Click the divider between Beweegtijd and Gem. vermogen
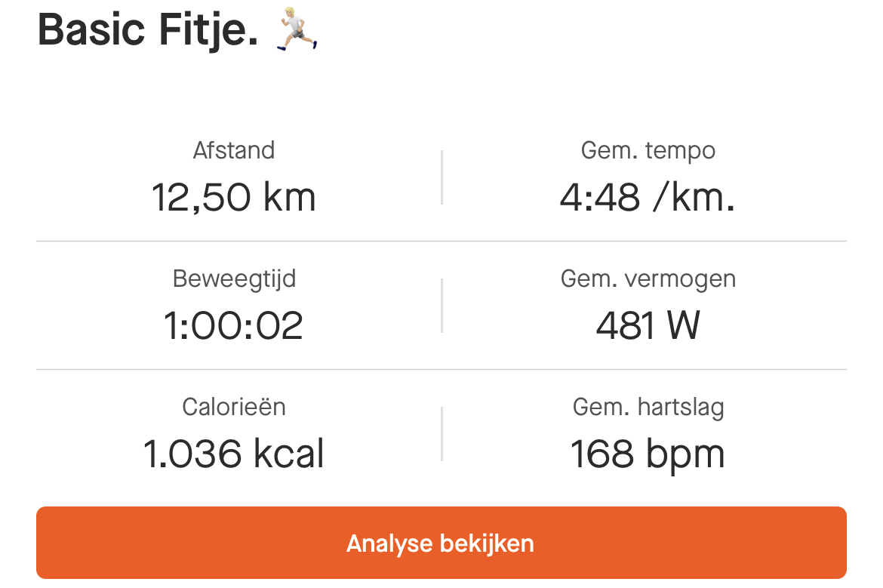Viewport: 883px width, 588px height. click(x=441, y=306)
